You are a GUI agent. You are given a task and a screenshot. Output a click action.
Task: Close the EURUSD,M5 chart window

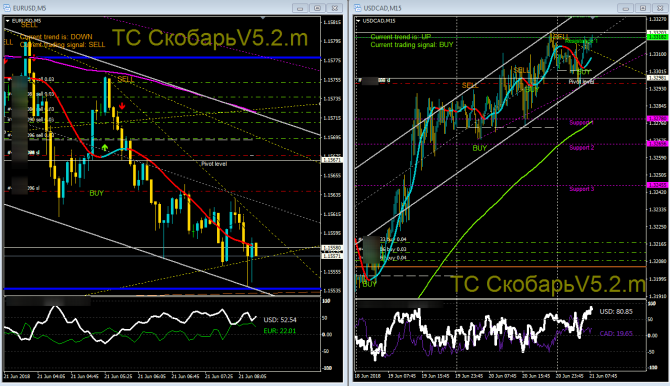[335, 8]
